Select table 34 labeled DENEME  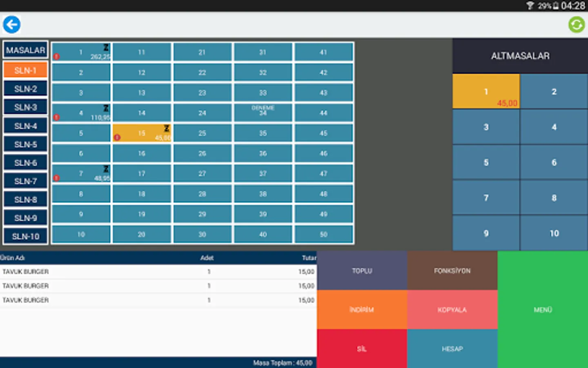click(x=263, y=112)
